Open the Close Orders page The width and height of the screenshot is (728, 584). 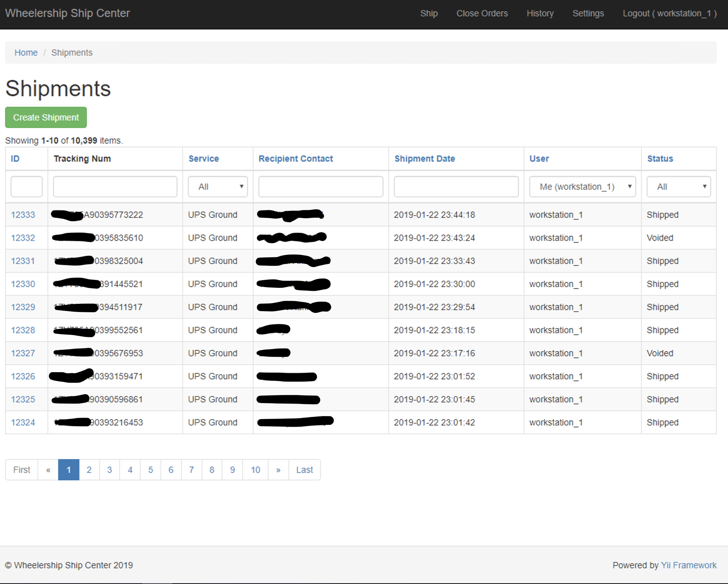[x=482, y=13]
